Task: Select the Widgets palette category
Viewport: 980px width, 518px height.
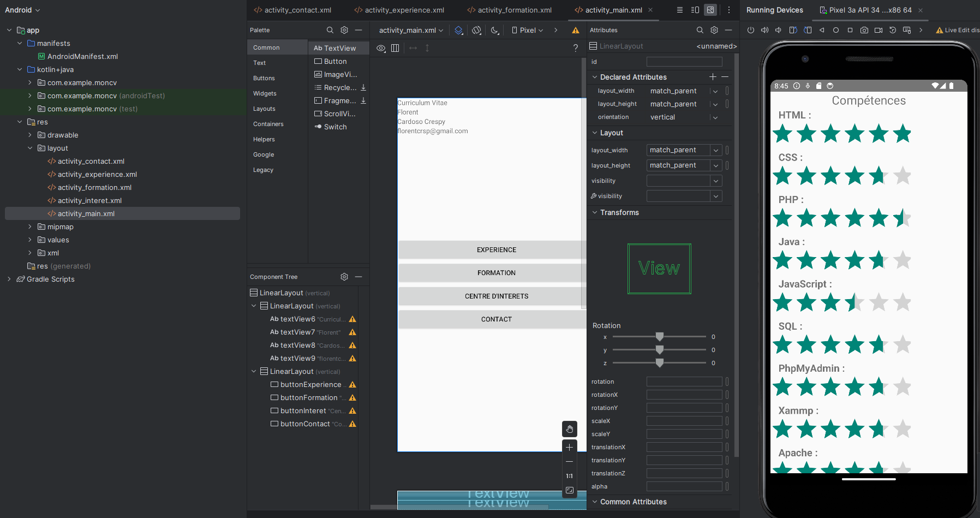Action: pyautogui.click(x=265, y=93)
